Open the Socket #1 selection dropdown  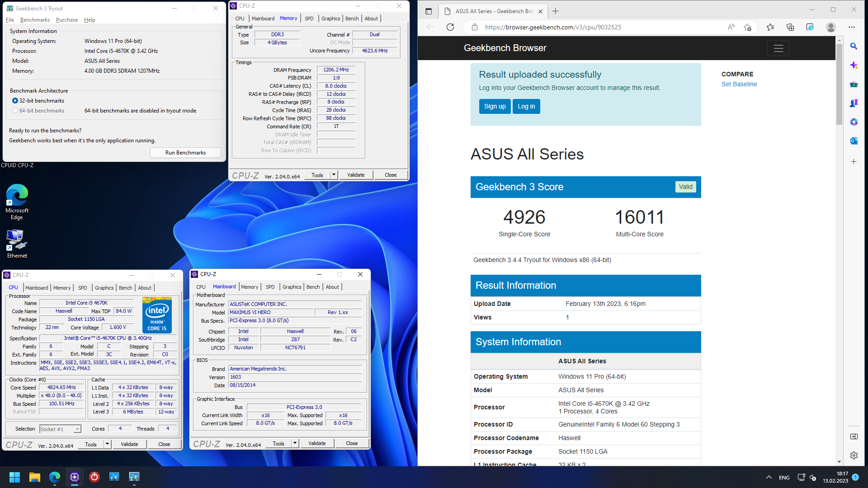(x=60, y=429)
